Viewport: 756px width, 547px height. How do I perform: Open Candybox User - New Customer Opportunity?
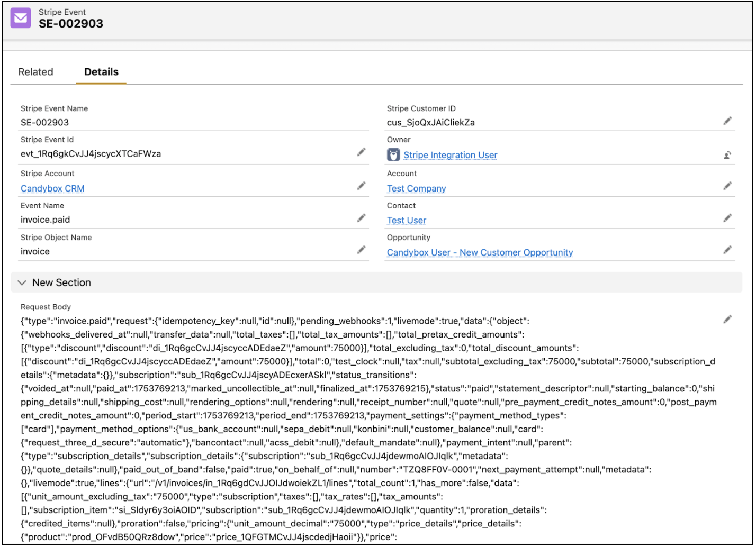point(480,252)
